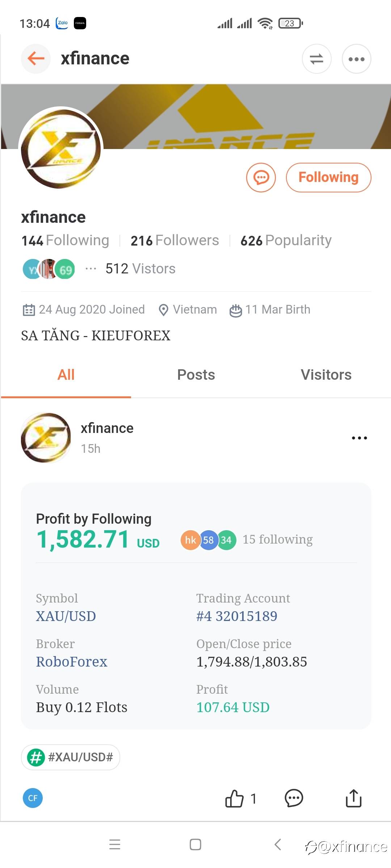Like the post with thumbs-up icon
The height and width of the screenshot is (868, 391).
pos(235,798)
